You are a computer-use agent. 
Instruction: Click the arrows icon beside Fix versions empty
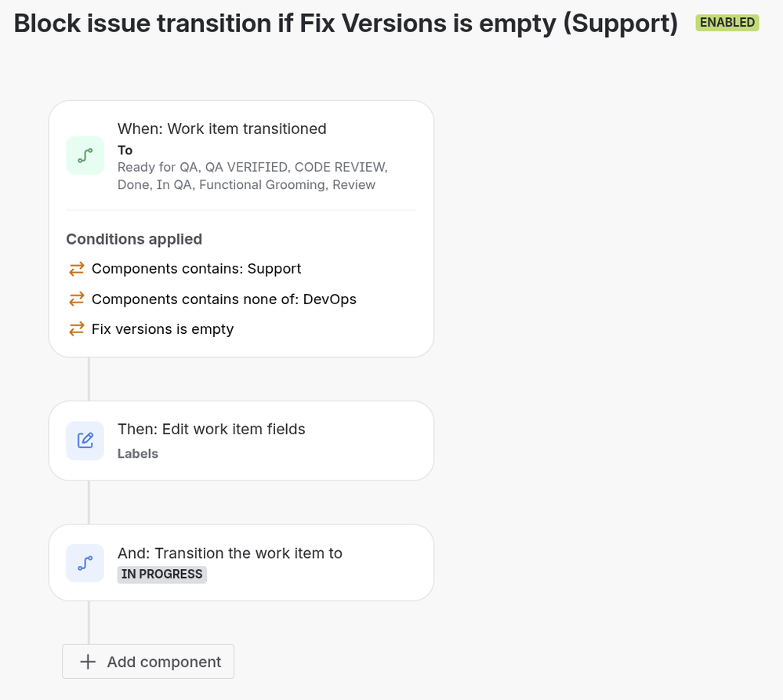coord(76,329)
